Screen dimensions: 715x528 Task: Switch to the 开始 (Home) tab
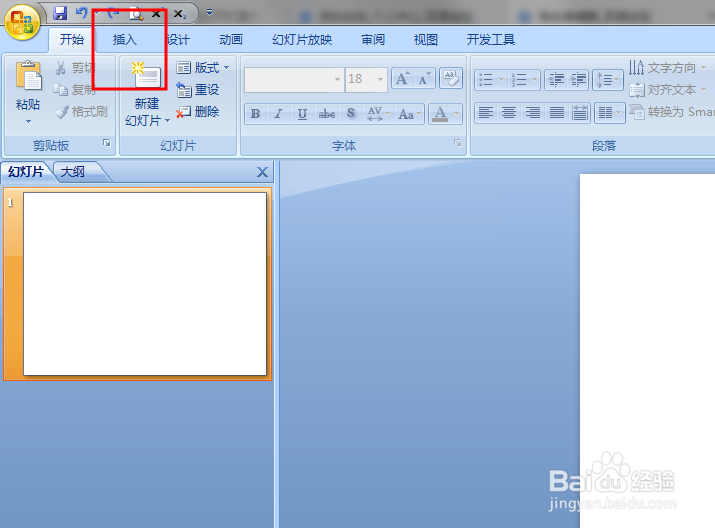[x=72, y=40]
